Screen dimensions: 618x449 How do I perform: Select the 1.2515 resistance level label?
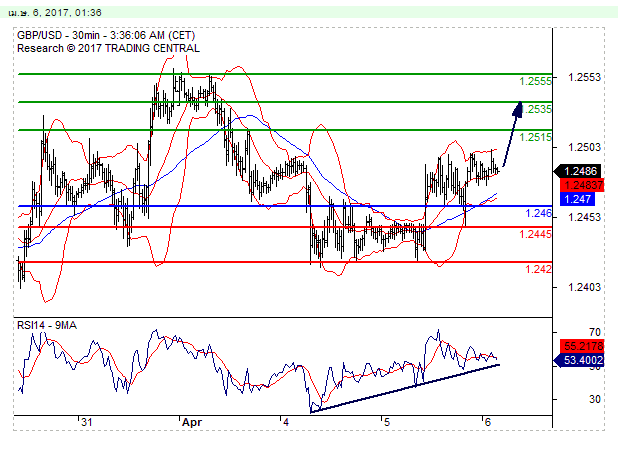click(536, 137)
